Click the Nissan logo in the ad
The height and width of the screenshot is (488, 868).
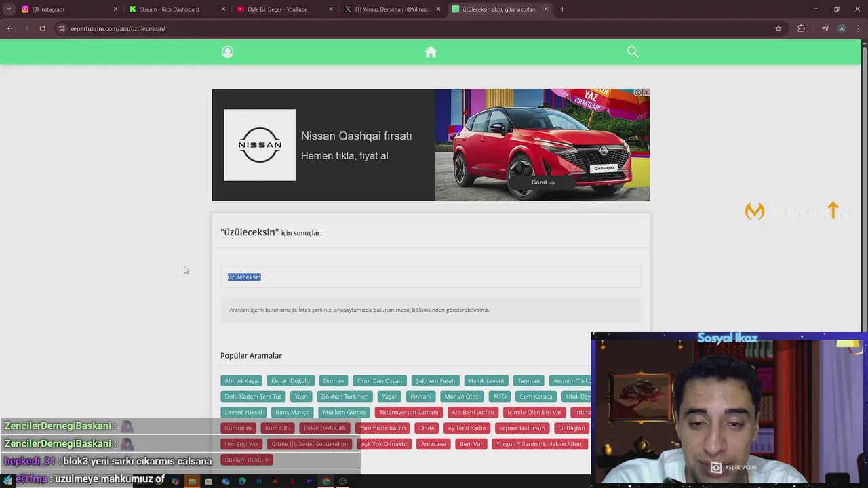click(260, 145)
